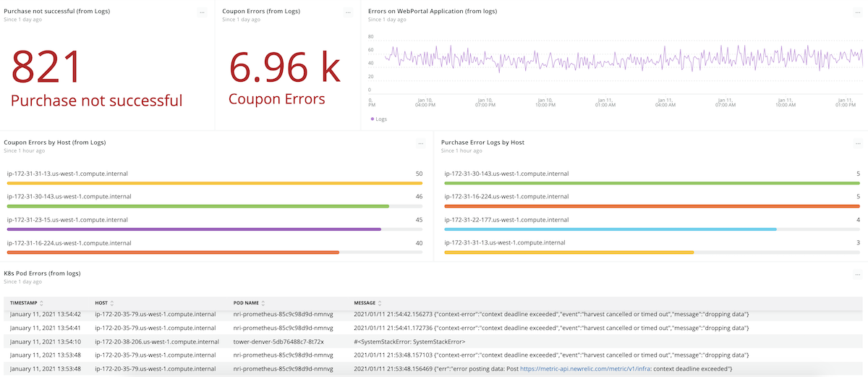Screen dimensions: 868x377
Task: Select ip-172-31-16-224 host in Purchase Error Logs
Action: 506,197
